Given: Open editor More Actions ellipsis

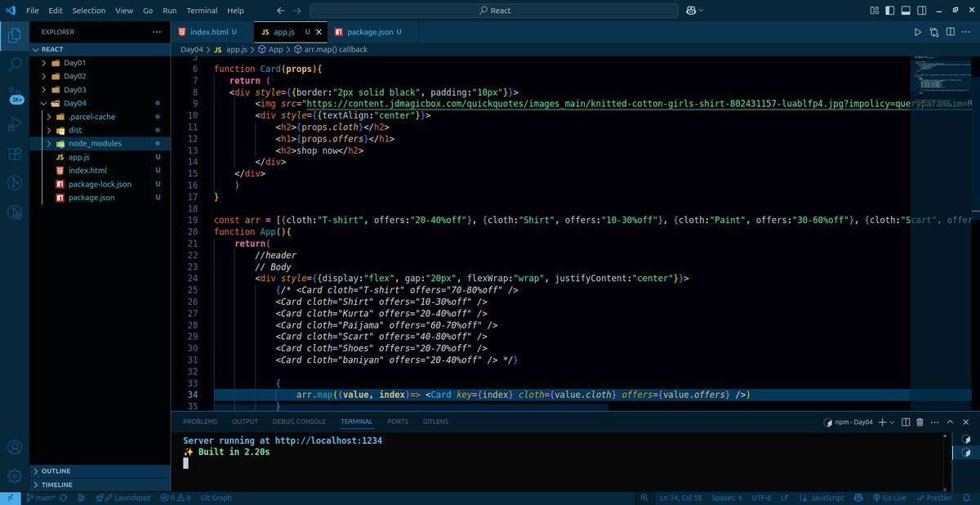Looking at the screenshot, I should pyautogui.click(x=967, y=32).
